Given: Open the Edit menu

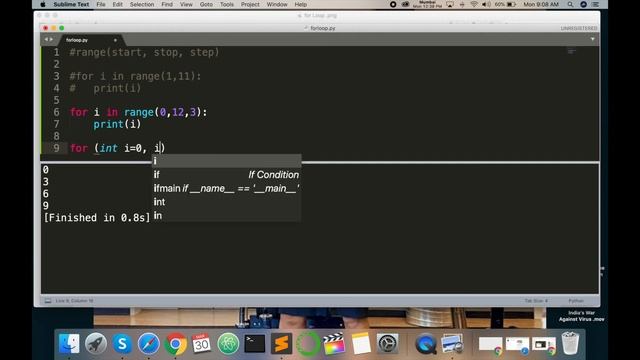Looking at the screenshot, I should click(x=118, y=4).
